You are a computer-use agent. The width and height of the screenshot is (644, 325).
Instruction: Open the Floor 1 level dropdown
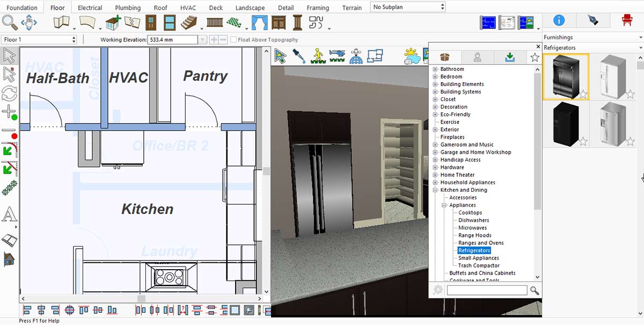39,40
